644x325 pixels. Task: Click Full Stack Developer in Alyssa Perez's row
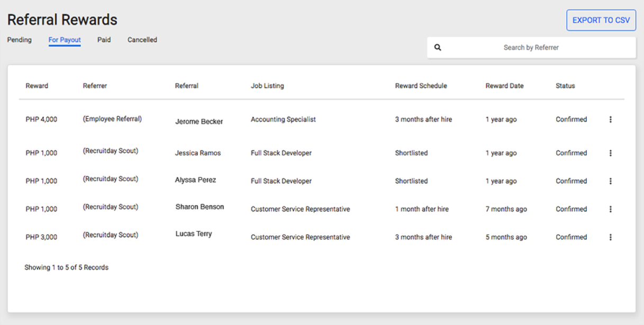coord(281,181)
